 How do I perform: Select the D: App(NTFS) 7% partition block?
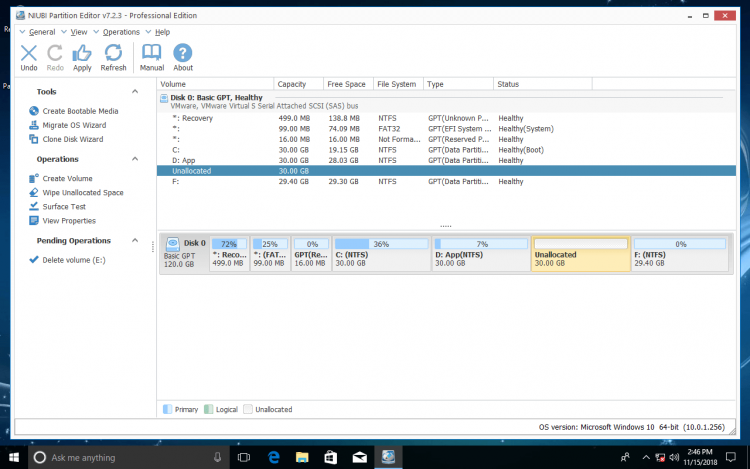click(x=481, y=254)
